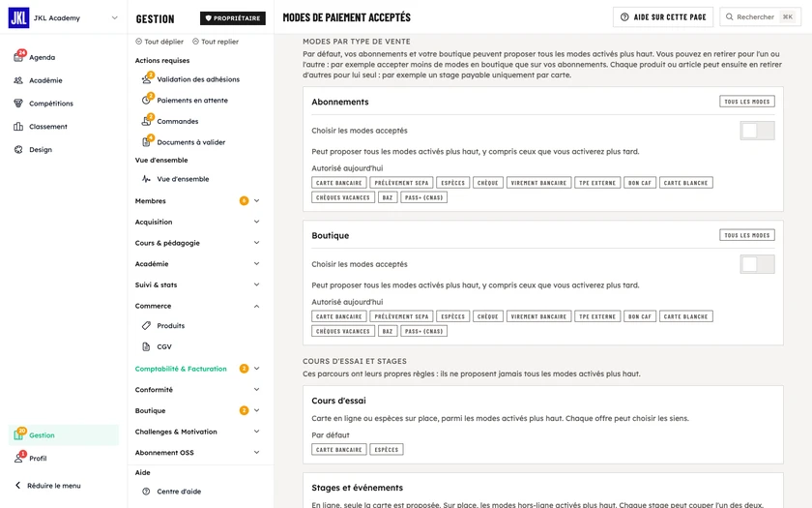Click the Gestion icon in sidebar
The width and height of the screenshot is (812, 508).
click(18, 434)
